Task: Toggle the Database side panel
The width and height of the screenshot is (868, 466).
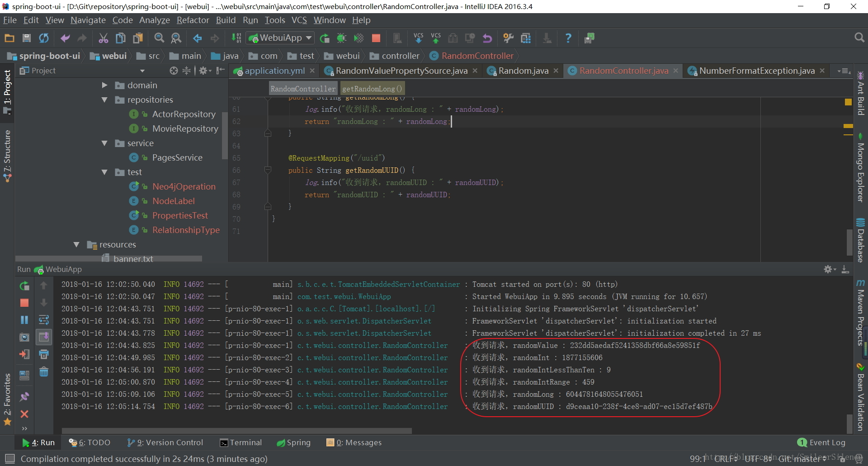Action: [x=861, y=241]
